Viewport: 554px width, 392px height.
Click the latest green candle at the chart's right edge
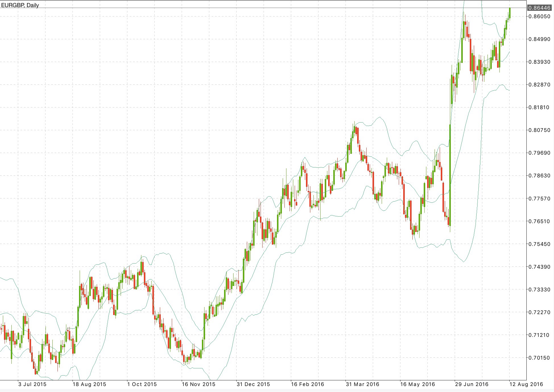click(510, 13)
